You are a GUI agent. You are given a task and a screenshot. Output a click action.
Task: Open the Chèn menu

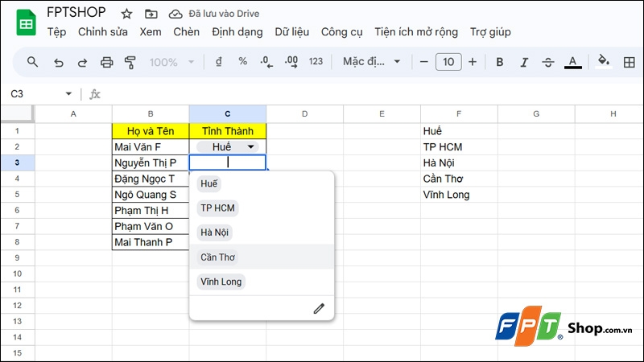coord(187,32)
